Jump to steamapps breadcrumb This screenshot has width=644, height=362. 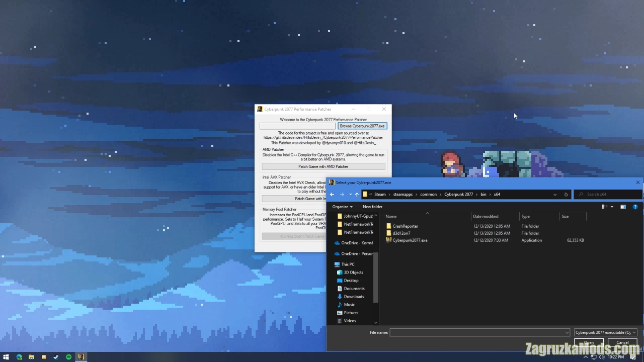point(403,195)
